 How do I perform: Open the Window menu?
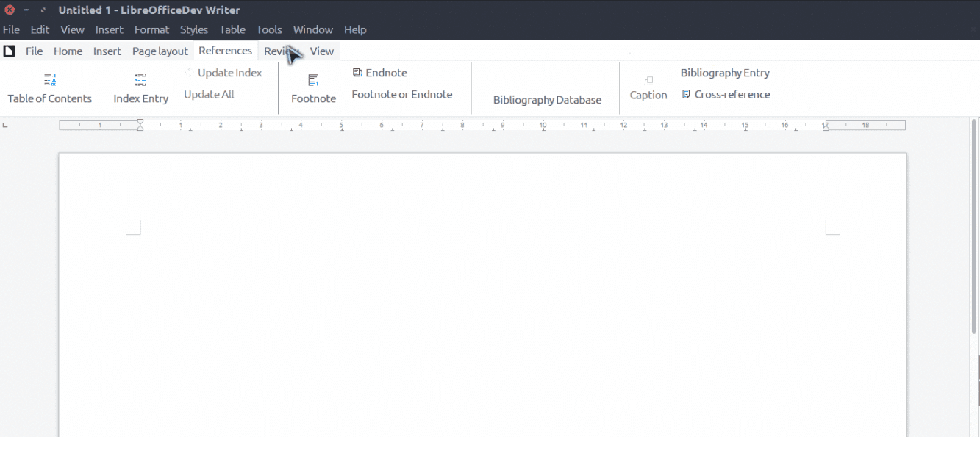tap(313, 29)
